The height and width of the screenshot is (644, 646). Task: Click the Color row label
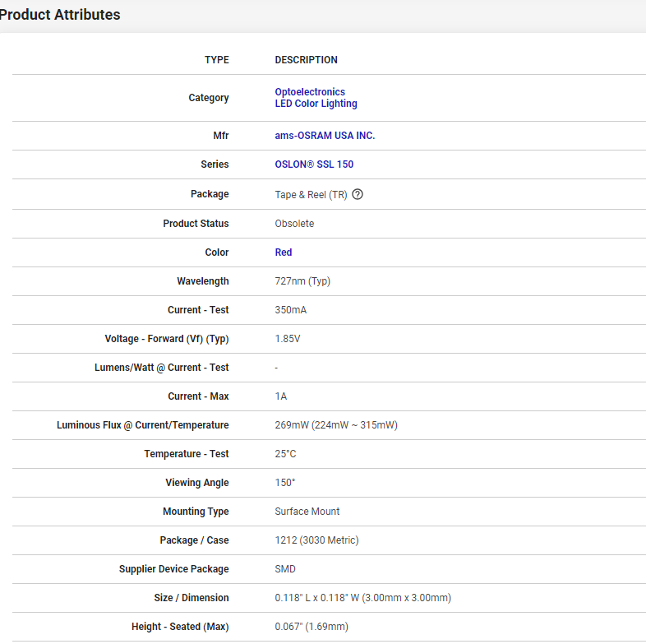pyautogui.click(x=217, y=253)
